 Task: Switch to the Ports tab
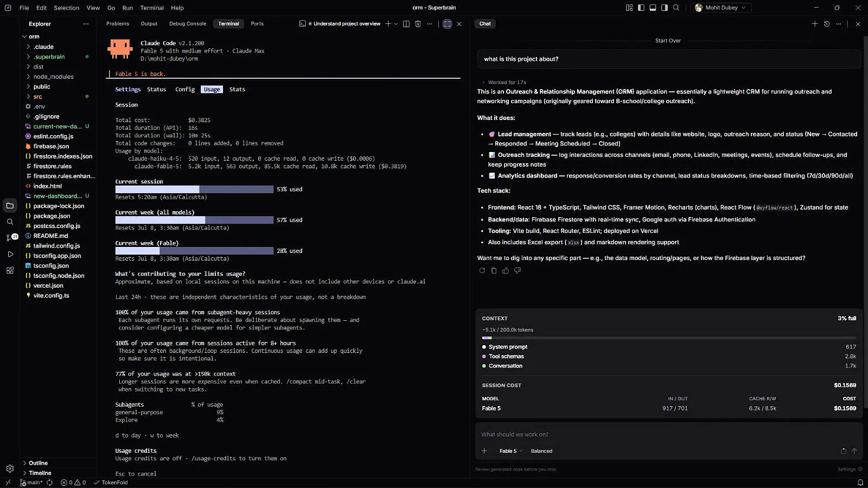(257, 24)
